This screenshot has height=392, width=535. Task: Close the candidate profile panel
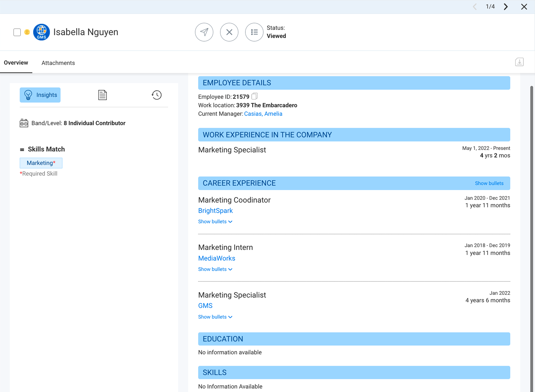coord(524,7)
